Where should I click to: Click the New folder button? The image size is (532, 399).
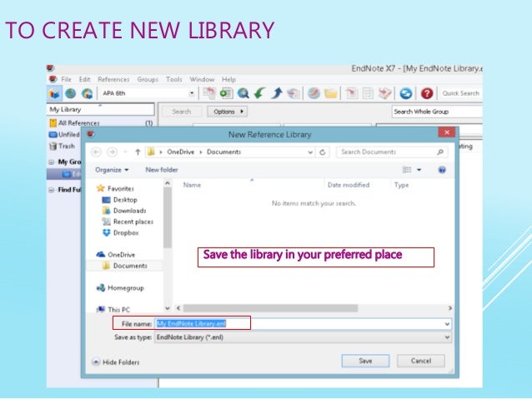point(162,170)
